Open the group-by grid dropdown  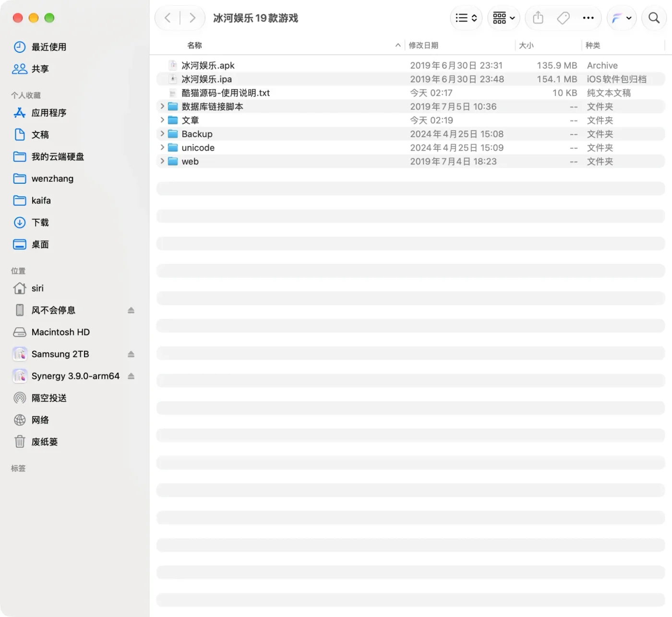[x=504, y=18]
